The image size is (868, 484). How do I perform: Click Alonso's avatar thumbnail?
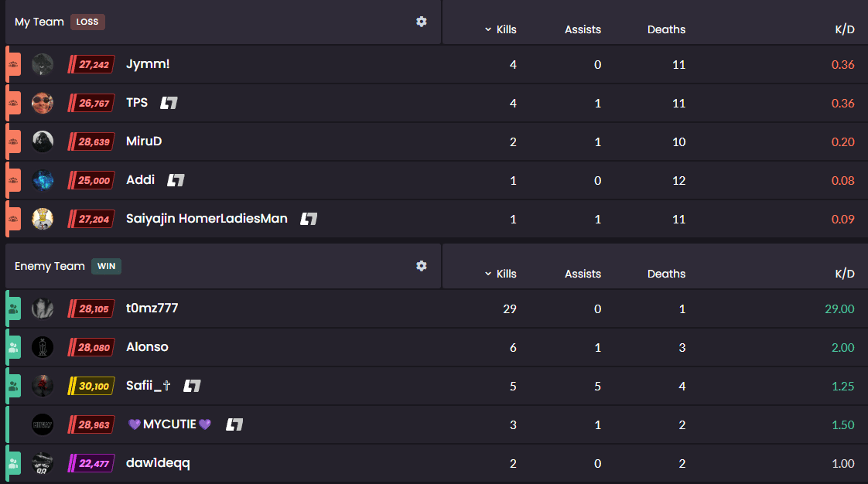pyautogui.click(x=43, y=347)
